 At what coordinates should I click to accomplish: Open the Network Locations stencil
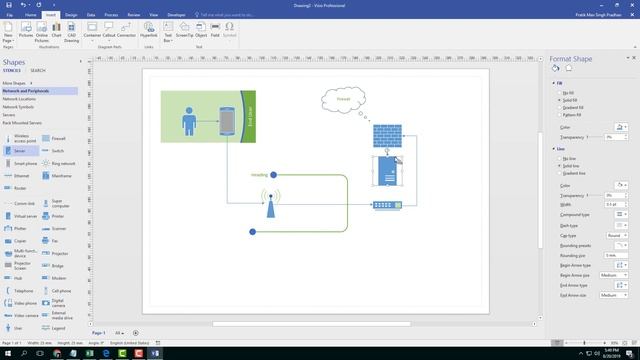pos(19,99)
